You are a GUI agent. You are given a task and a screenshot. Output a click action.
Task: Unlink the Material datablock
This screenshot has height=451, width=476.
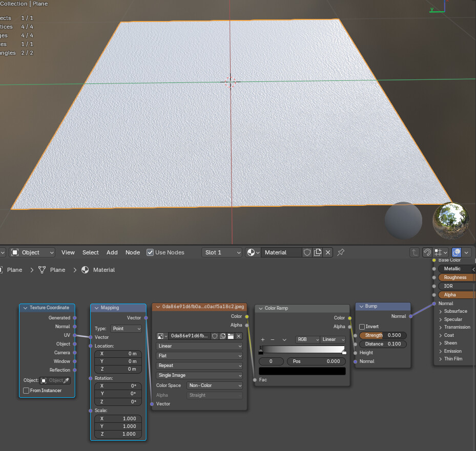coord(328,252)
